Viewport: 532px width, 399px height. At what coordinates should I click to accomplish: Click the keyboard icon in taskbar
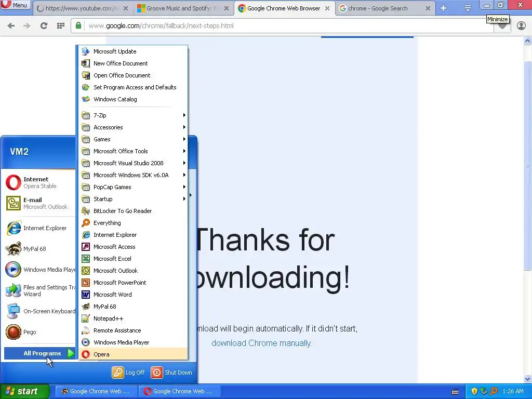coord(455,392)
